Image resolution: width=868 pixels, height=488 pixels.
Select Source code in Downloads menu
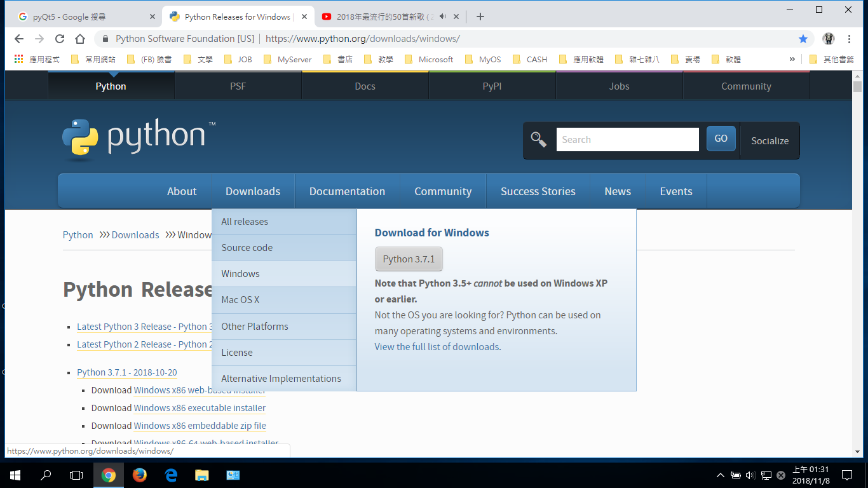click(x=284, y=248)
